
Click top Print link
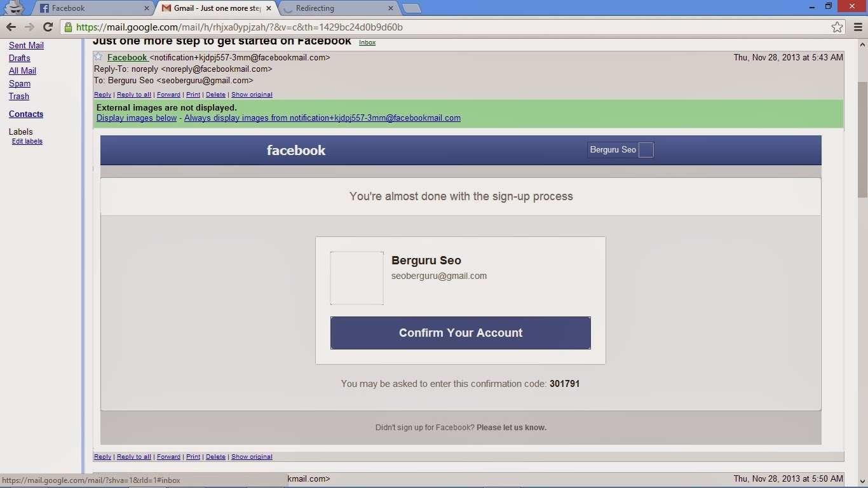193,94
